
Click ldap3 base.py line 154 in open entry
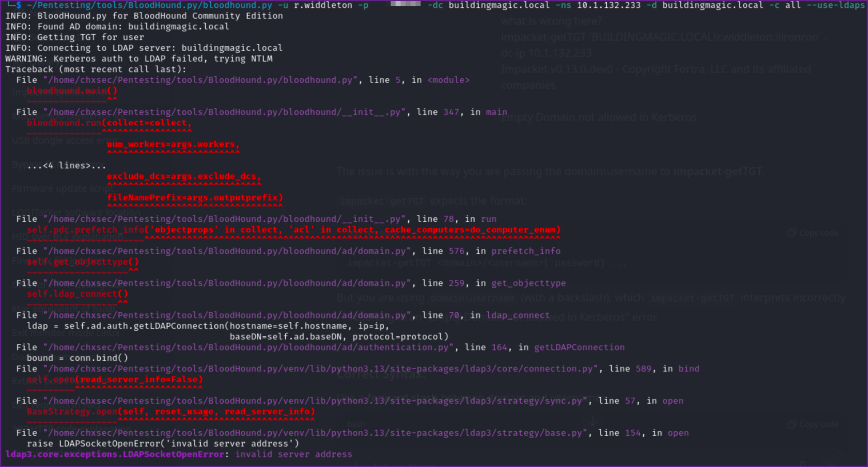coord(353,433)
